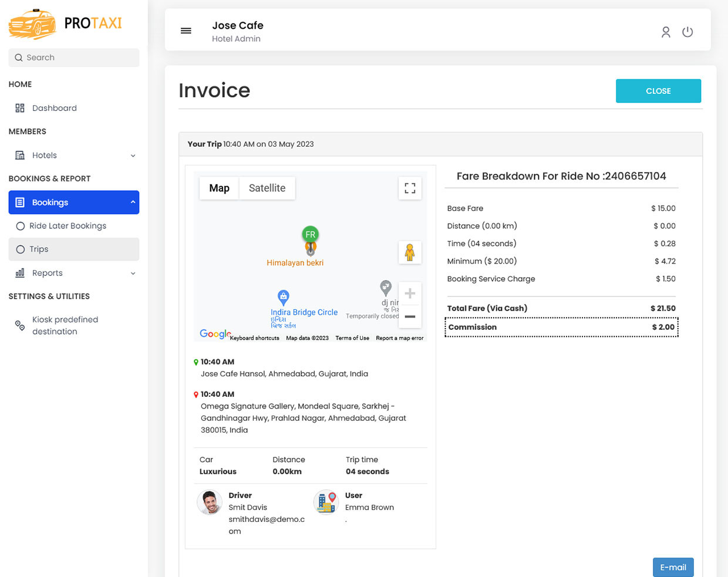Click the ProTaxi logo
The height and width of the screenshot is (577, 728).
pyautogui.click(x=65, y=23)
